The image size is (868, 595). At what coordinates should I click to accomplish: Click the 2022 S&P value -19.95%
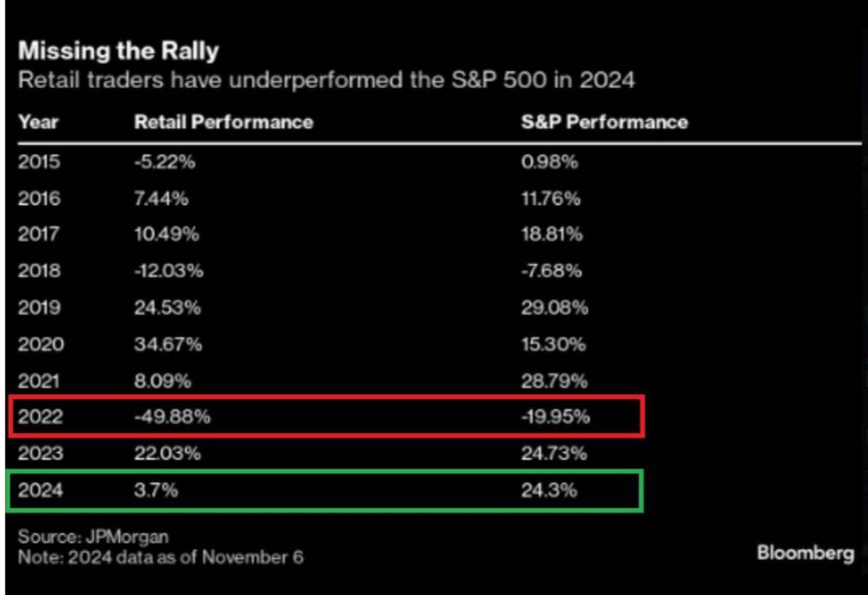tap(555, 416)
